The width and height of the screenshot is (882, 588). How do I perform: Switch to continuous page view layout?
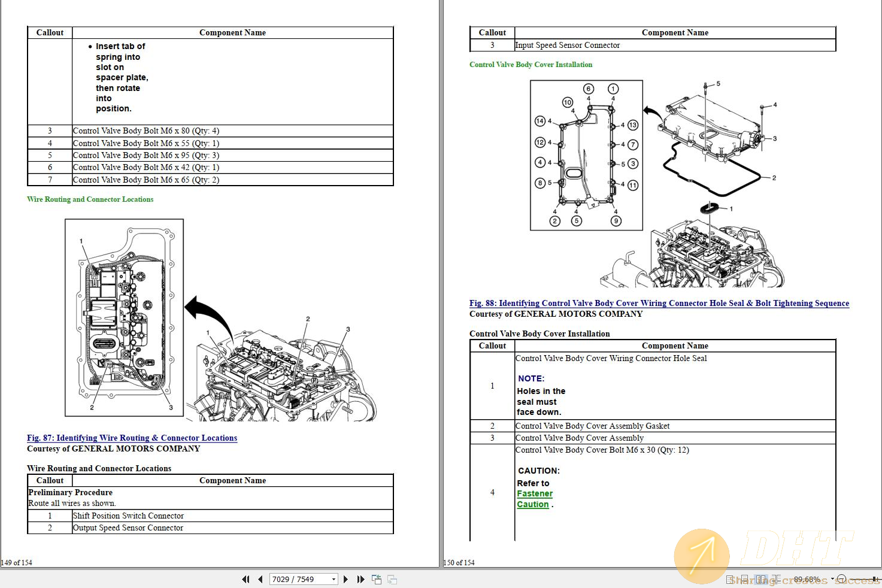(744, 579)
